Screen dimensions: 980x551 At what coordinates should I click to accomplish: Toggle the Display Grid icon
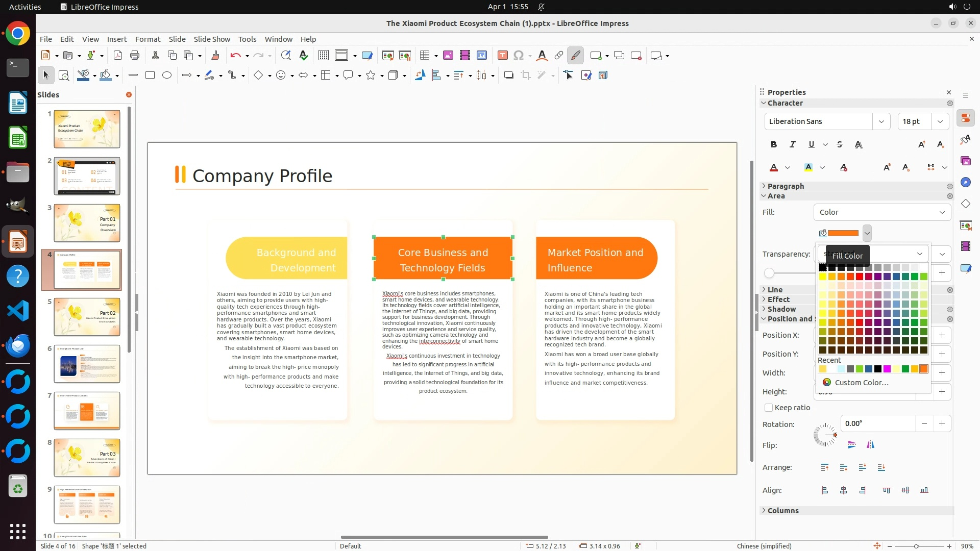pos(323,56)
